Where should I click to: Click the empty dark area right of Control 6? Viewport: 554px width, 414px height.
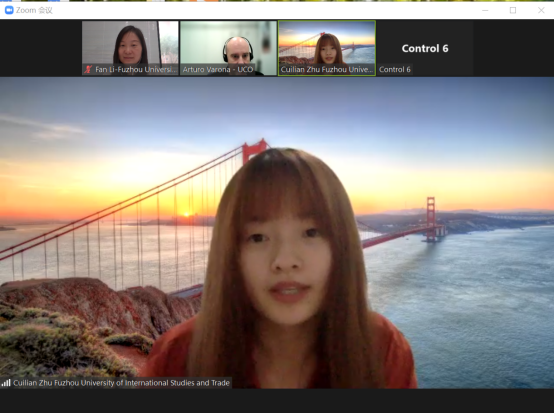(514, 48)
